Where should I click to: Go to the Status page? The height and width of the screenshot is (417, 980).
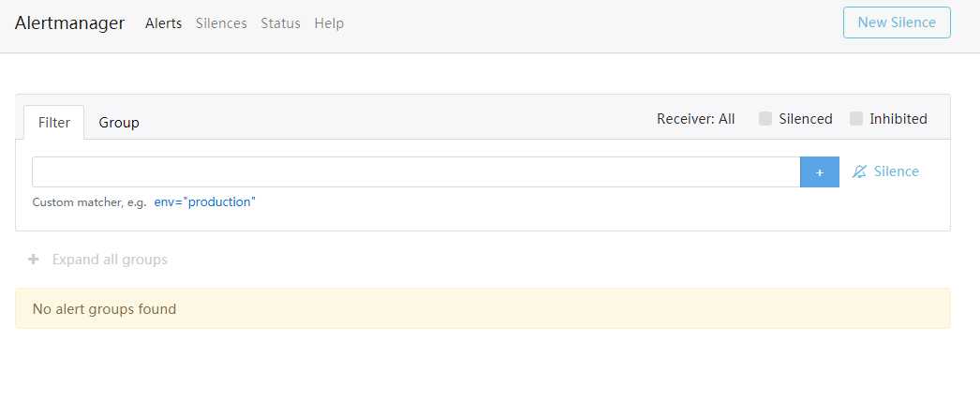[281, 23]
